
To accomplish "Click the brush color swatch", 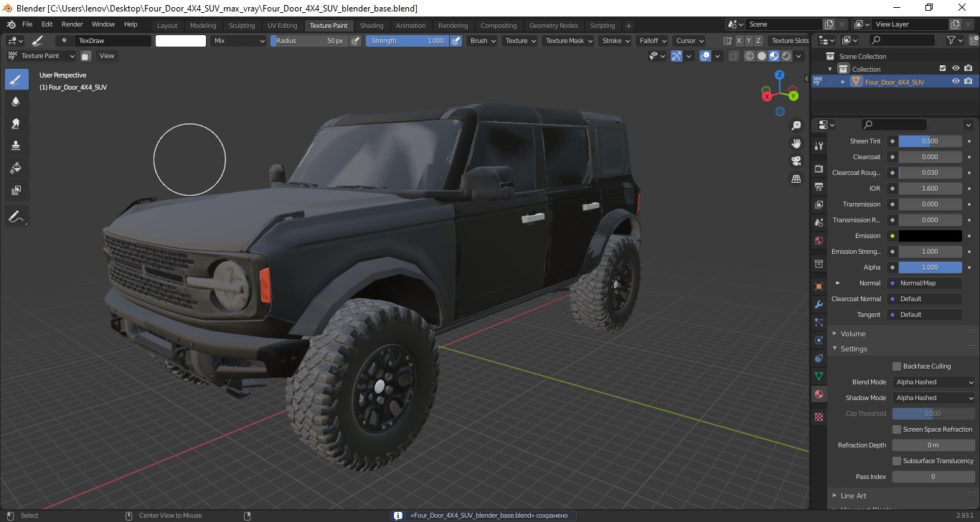I will [181, 41].
